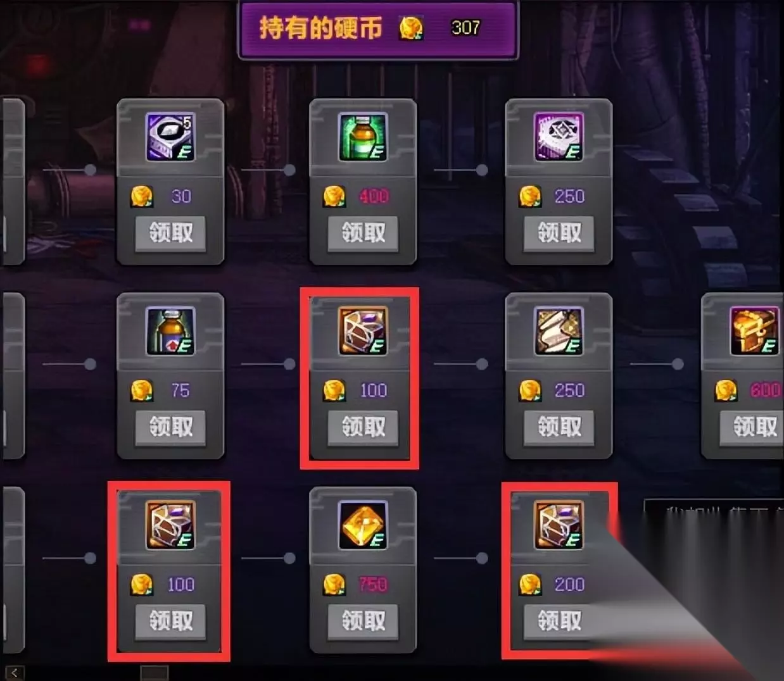The image size is (784, 681).
Task: Click 领取 under the 750-coin yellow gem
Action: click(364, 622)
